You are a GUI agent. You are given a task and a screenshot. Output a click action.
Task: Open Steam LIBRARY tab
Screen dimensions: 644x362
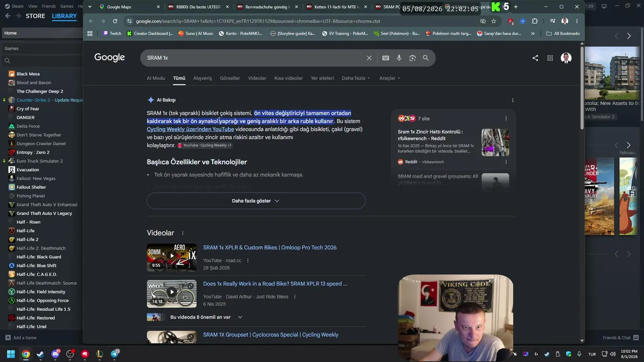[64, 16]
